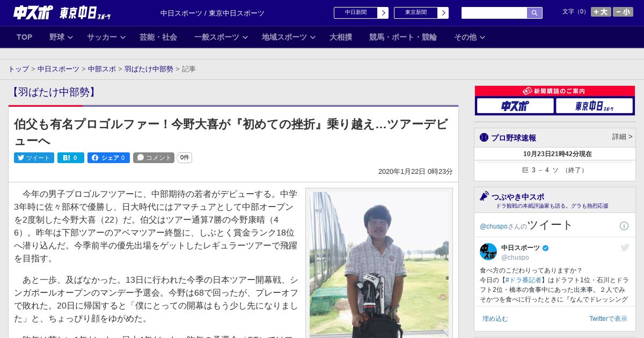Open the 巨 3-4 ソ score row
The width and height of the screenshot is (644, 338).
[555, 170]
